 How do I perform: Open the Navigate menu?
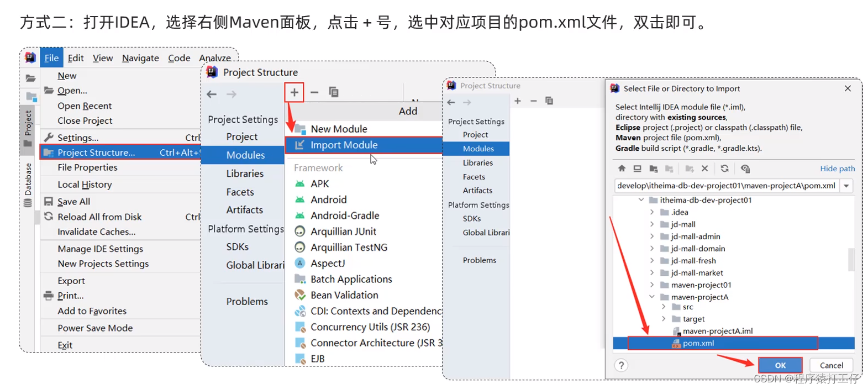point(140,58)
